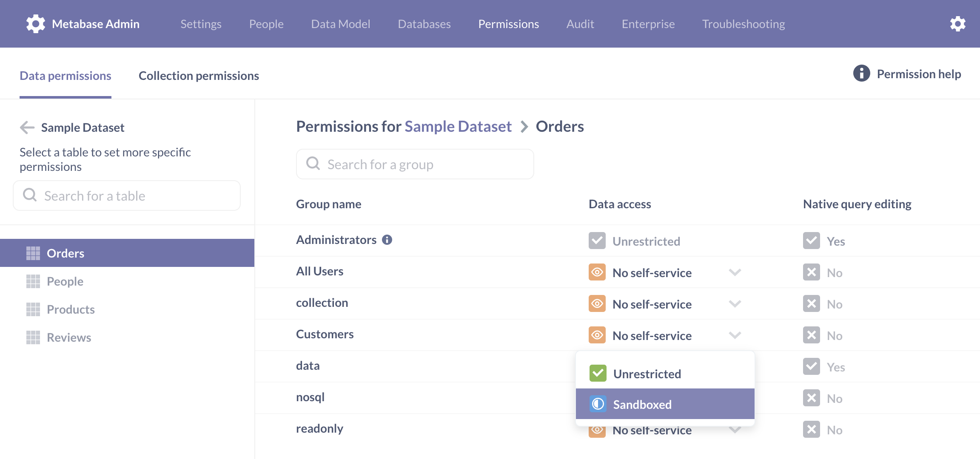Toggle the native query X for collection
Image resolution: width=980 pixels, height=459 pixels.
812,303
